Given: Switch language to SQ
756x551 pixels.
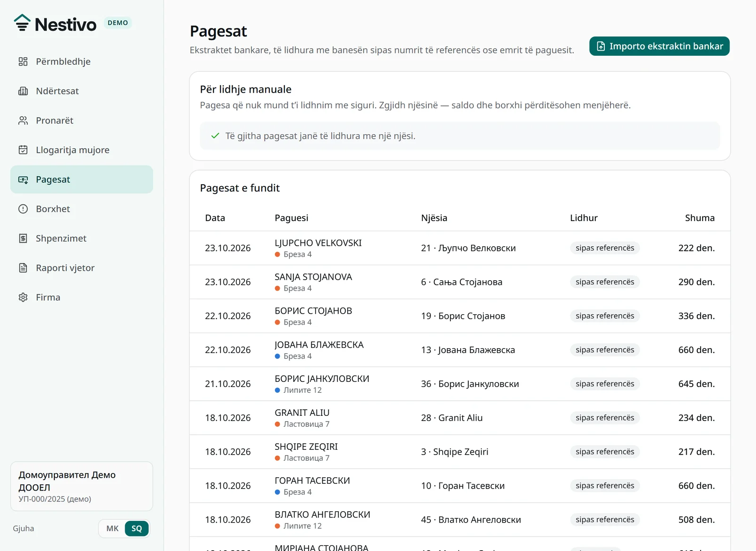Looking at the screenshot, I should pyautogui.click(x=137, y=528).
